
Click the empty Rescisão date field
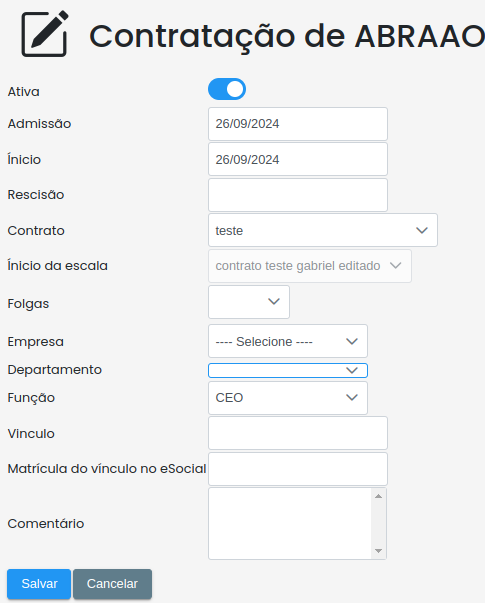tap(298, 195)
